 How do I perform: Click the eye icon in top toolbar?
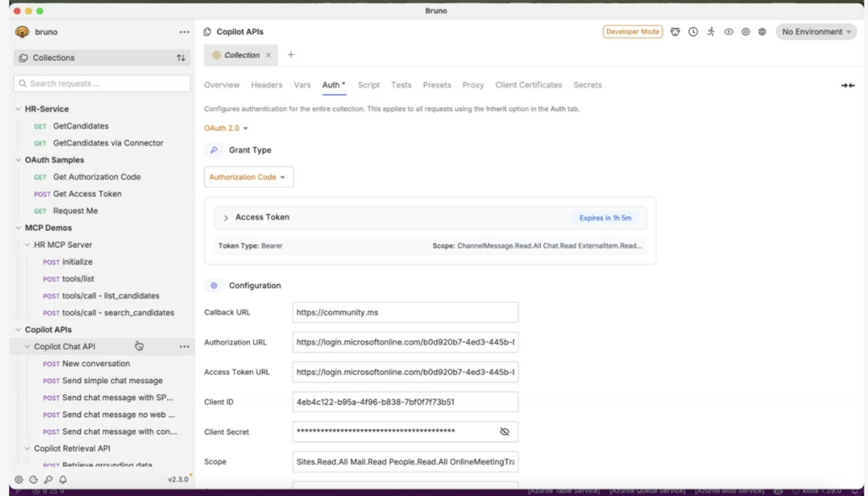pyautogui.click(x=728, y=32)
